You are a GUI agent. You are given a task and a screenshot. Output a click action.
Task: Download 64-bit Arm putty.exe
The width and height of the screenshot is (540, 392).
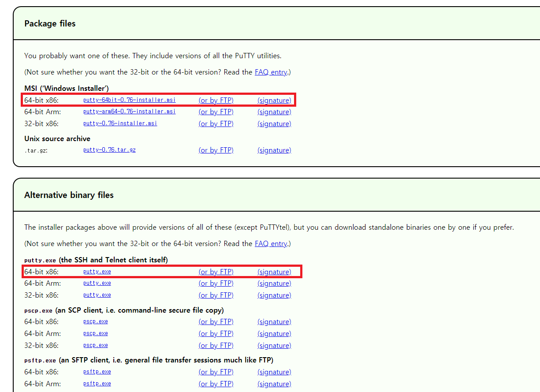point(97,283)
